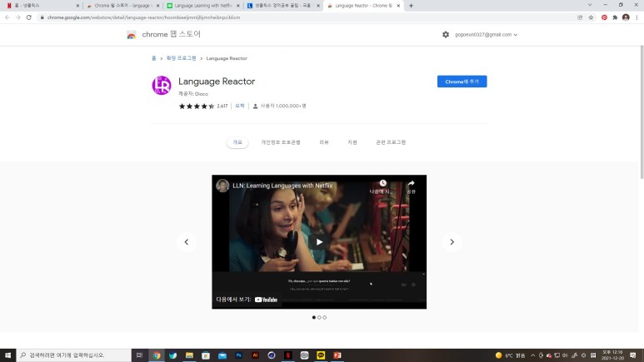Viewport: 644px width, 362px height.
Task: Open the LLN video title link
Action: (282, 186)
